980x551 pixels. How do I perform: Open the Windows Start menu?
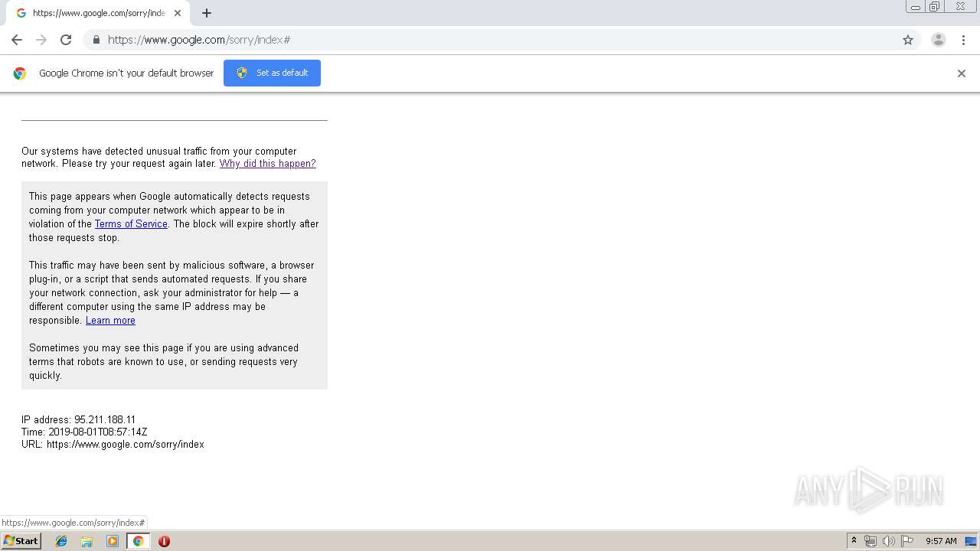[21, 541]
